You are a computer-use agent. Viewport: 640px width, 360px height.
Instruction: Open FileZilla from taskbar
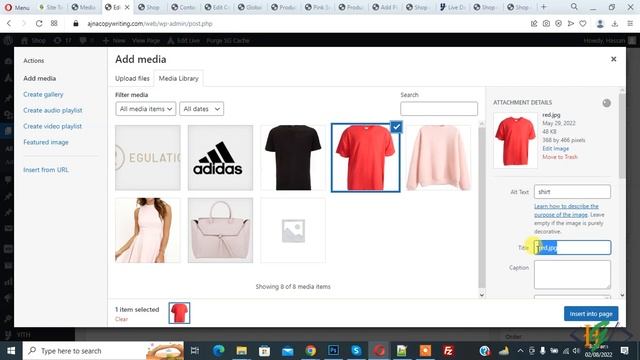click(x=448, y=351)
